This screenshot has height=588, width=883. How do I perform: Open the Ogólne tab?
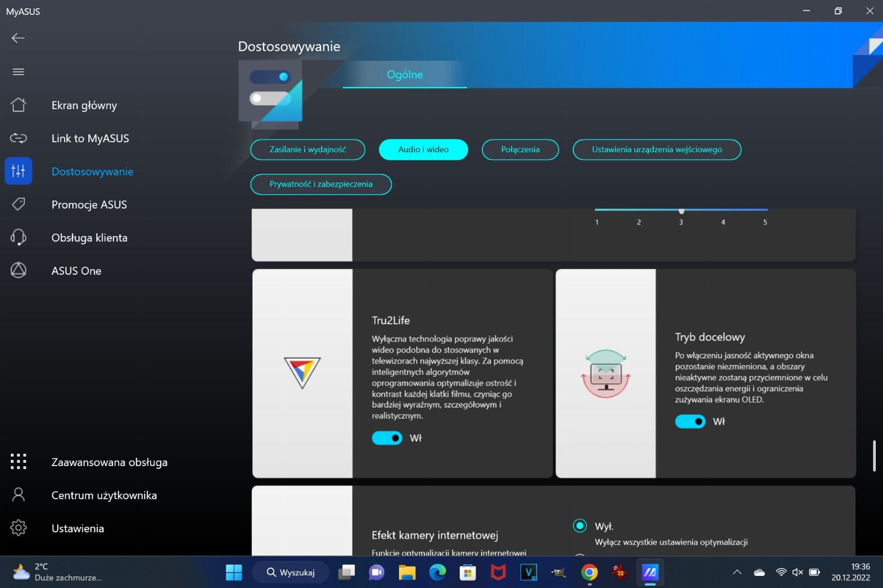(405, 74)
